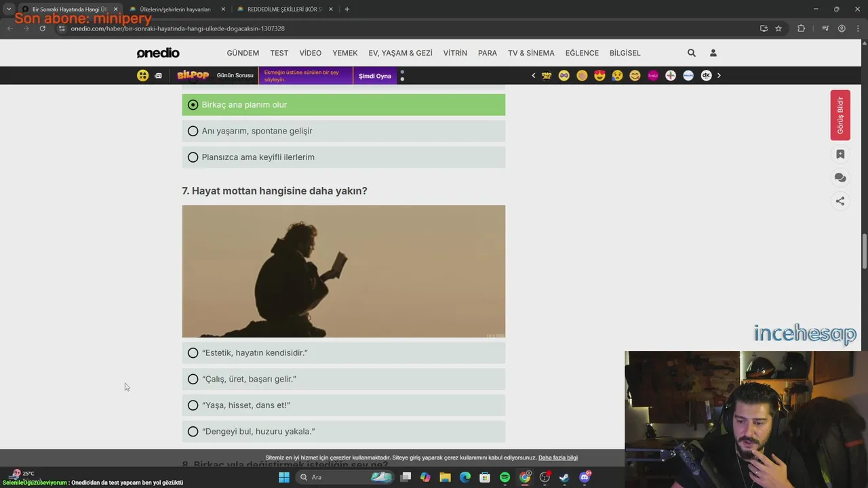Open Chrome extensions puzzle icon
The height and width of the screenshot is (488, 868).
[x=801, y=28]
